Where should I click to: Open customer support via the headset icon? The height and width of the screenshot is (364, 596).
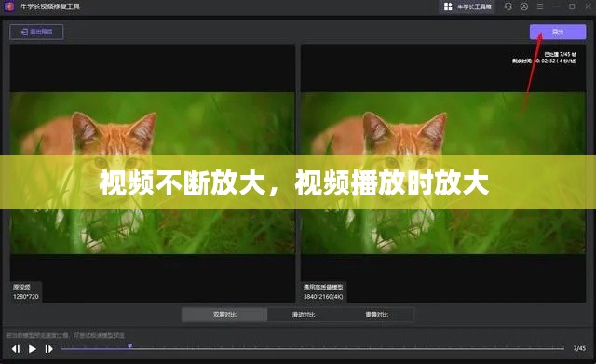508,7
